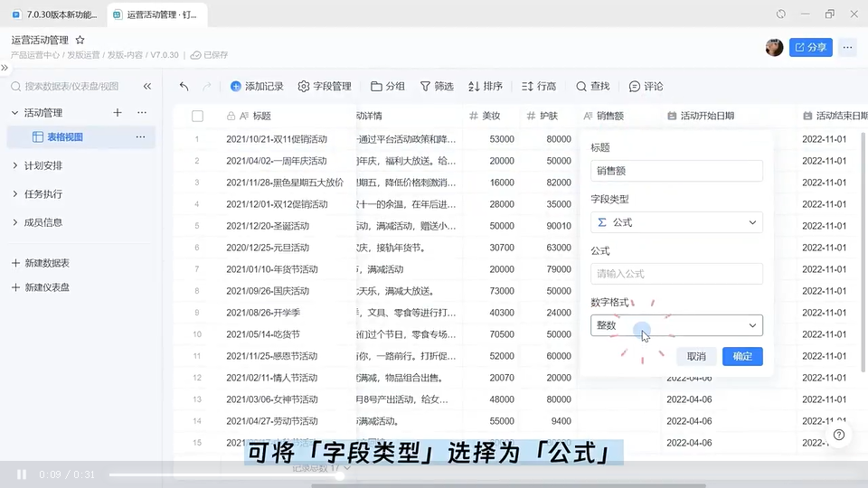The width and height of the screenshot is (868, 488).
Task: Open more options for 表格视图
Action: pyautogui.click(x=140, y=137)
